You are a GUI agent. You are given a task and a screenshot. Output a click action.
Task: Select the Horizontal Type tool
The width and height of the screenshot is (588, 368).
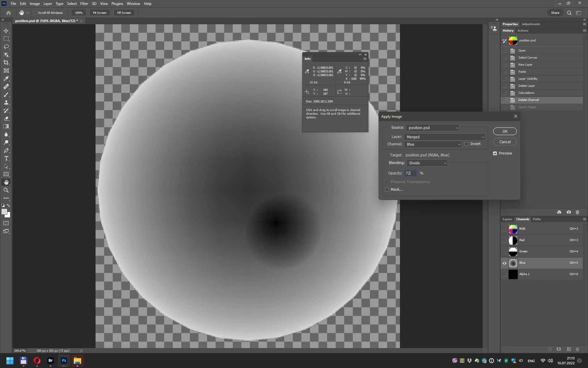pyautogui.click(x=6, y=158)
